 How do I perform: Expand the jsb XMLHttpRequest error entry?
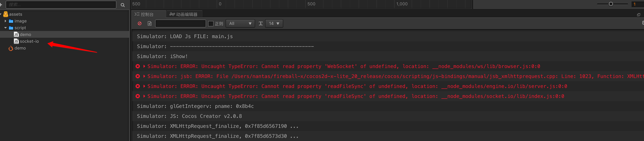pyautogui.click(x=144, y=76)
